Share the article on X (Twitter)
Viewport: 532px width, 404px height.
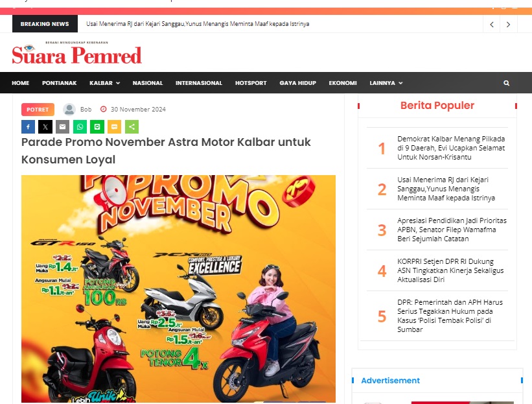pos(45,127)
